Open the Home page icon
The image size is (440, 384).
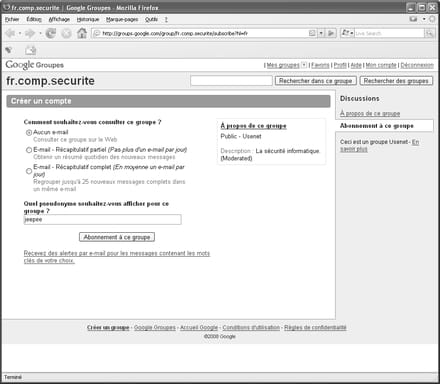pos(82,33)
